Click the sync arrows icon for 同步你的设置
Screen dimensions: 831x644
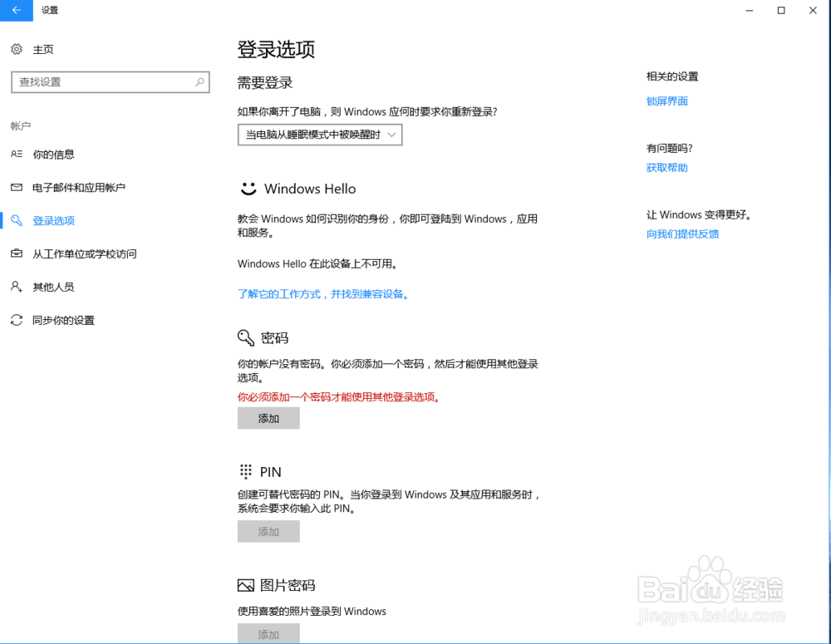[x=17, y=320]
